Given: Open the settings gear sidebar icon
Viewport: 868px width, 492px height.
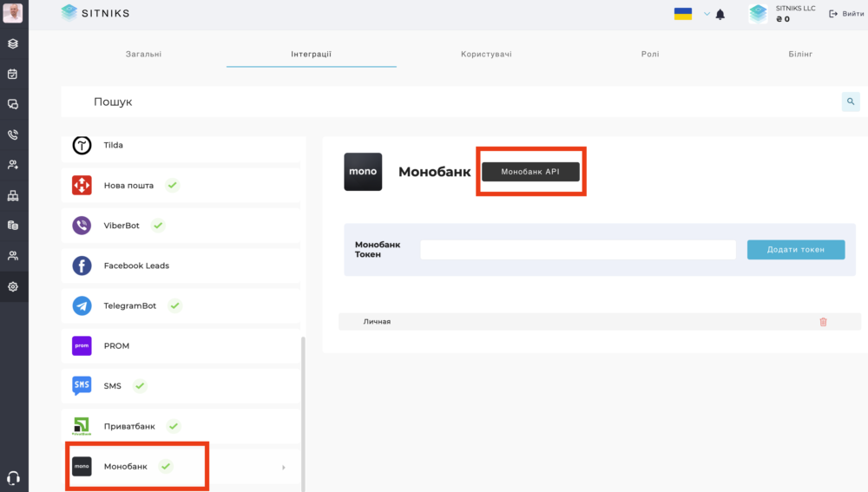Looking at the screenshot, I should tap(13, 286).
